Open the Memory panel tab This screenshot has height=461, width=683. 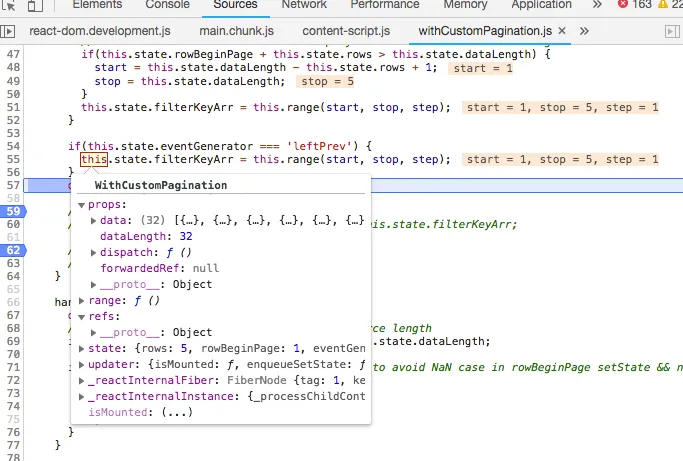coord(465,4)
